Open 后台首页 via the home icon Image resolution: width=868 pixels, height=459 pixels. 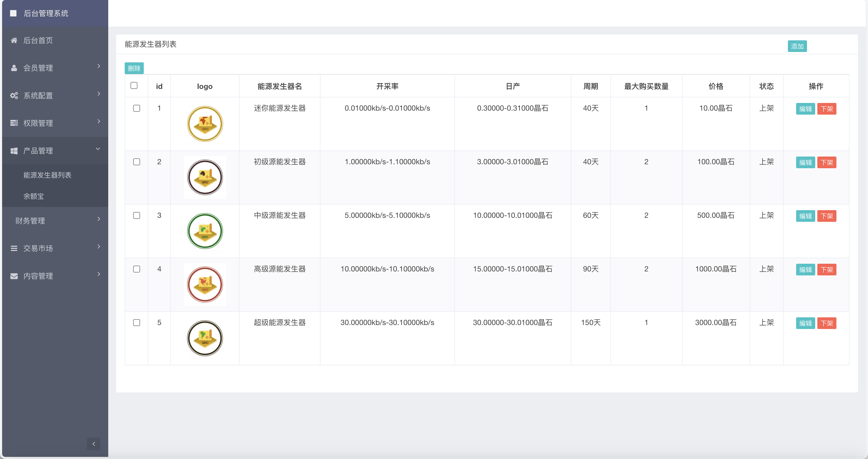(x=14, y=40)
